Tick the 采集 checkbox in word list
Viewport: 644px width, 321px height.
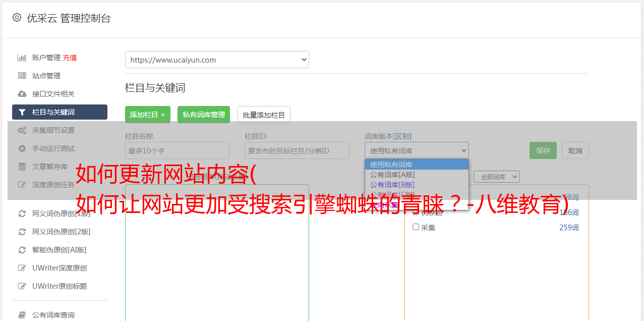pos(416,227)
